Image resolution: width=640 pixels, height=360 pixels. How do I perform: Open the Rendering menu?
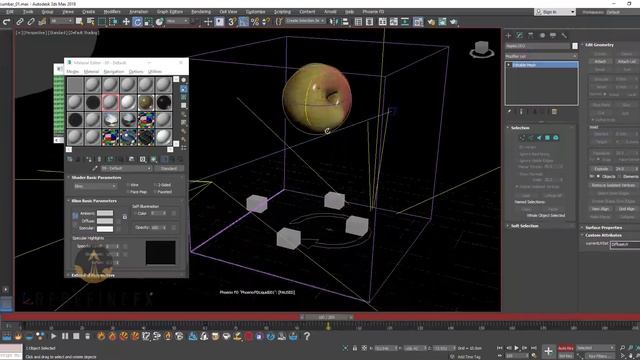point(201,12)
